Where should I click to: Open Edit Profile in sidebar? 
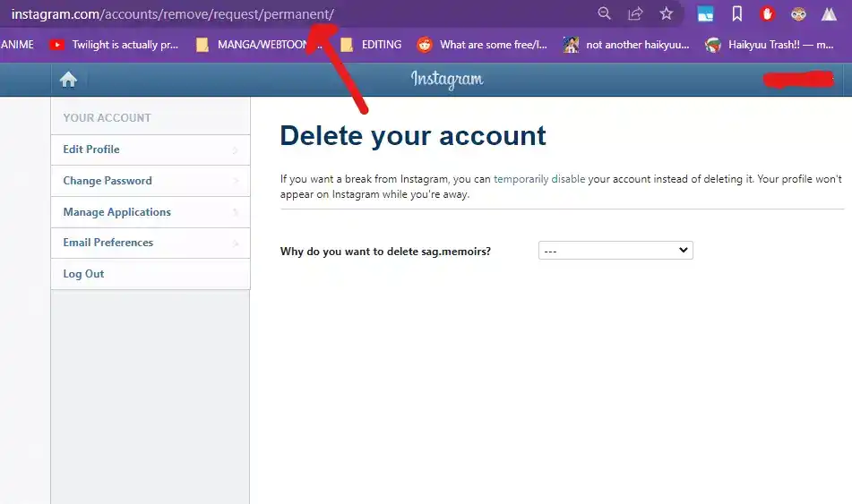click(x=151, y=149)
